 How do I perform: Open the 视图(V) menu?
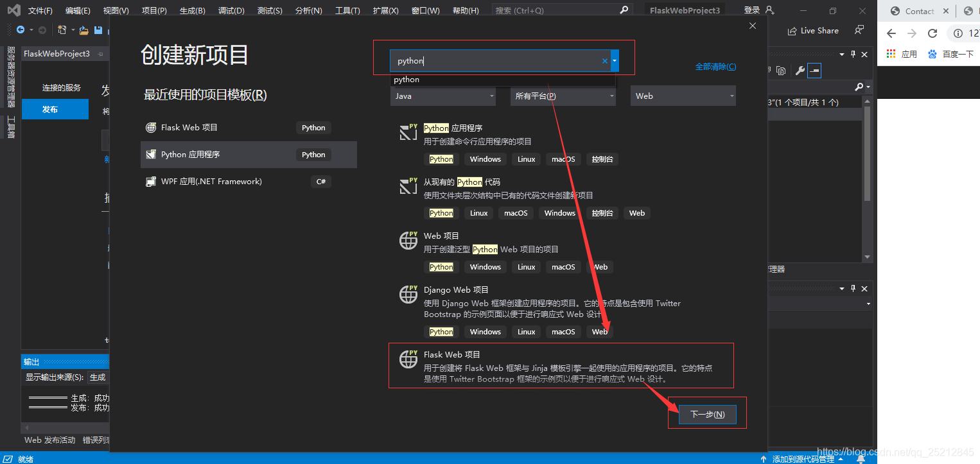pyautogui.click(x=116, y=10)
